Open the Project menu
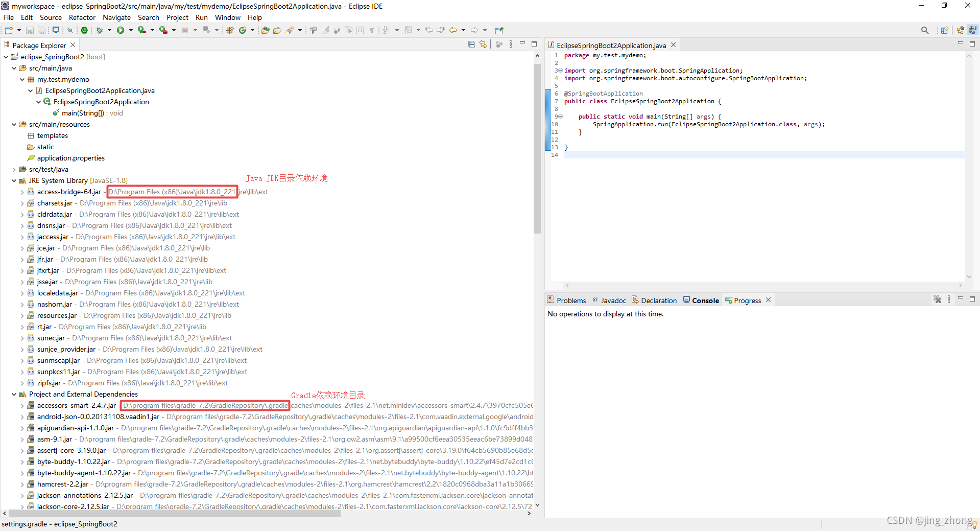This screenshot has height=531, width=980. pos(177,17)
